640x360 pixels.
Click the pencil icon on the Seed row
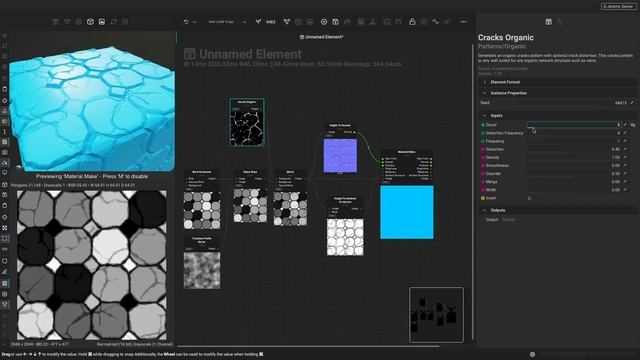[632, 103]
